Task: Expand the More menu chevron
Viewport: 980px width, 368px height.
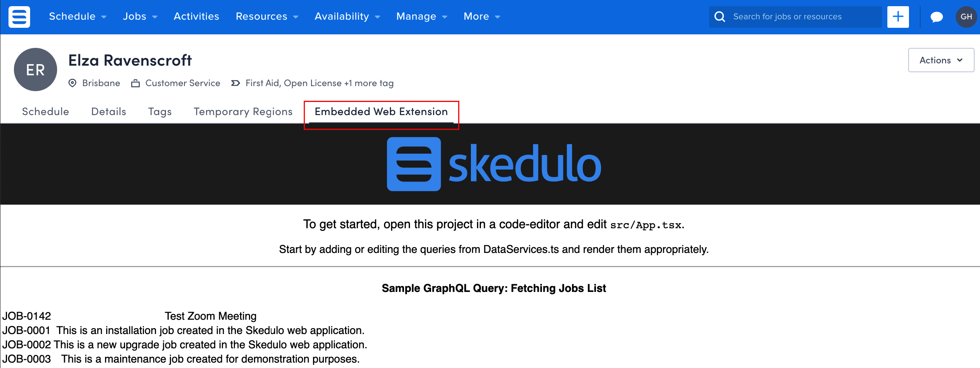Action: pyautogui.click(x=497, y=17)
